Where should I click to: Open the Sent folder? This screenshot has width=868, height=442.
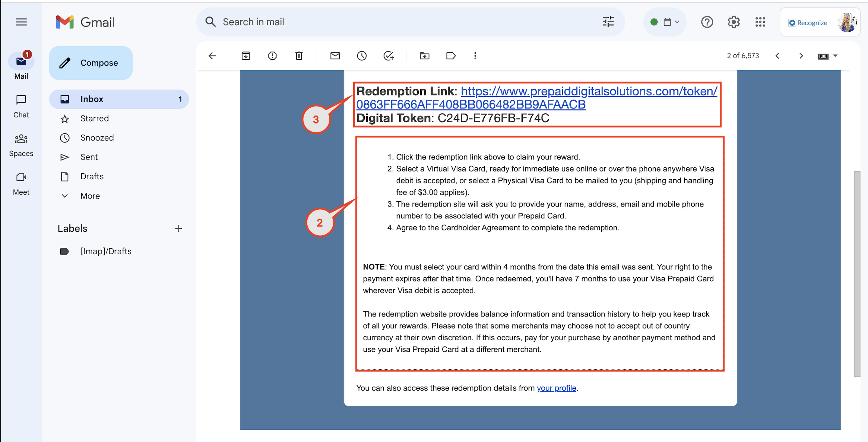89,157
